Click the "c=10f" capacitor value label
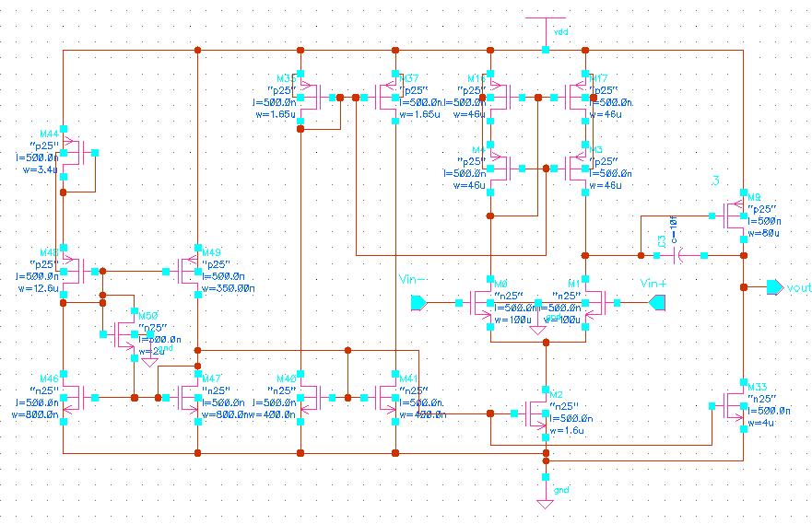 pos(673,229)
